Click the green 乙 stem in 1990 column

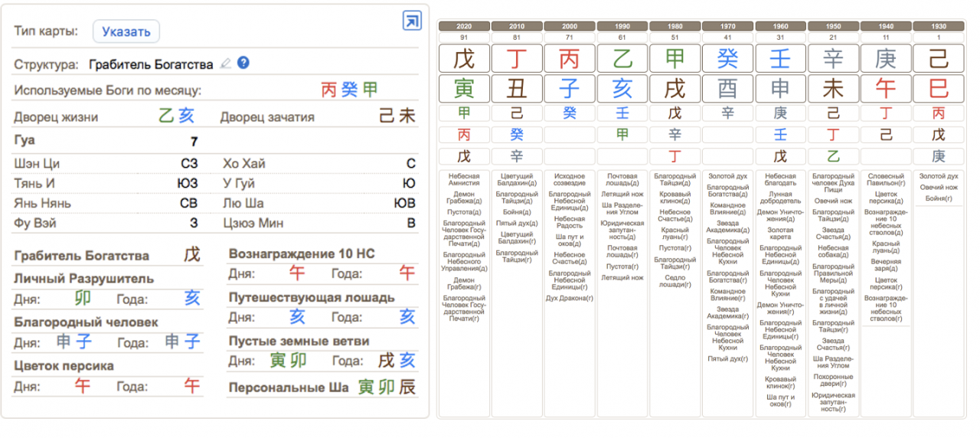tap(622, 58)
